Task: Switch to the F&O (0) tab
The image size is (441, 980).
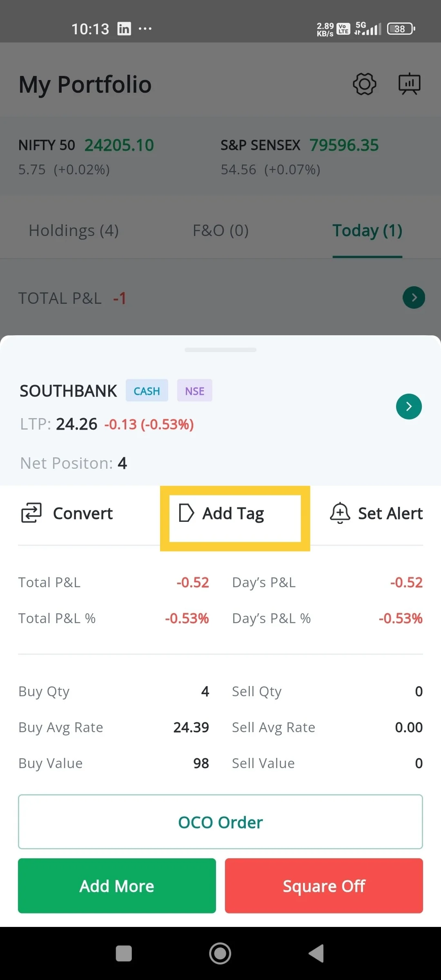Action: (x=220, y=231)
